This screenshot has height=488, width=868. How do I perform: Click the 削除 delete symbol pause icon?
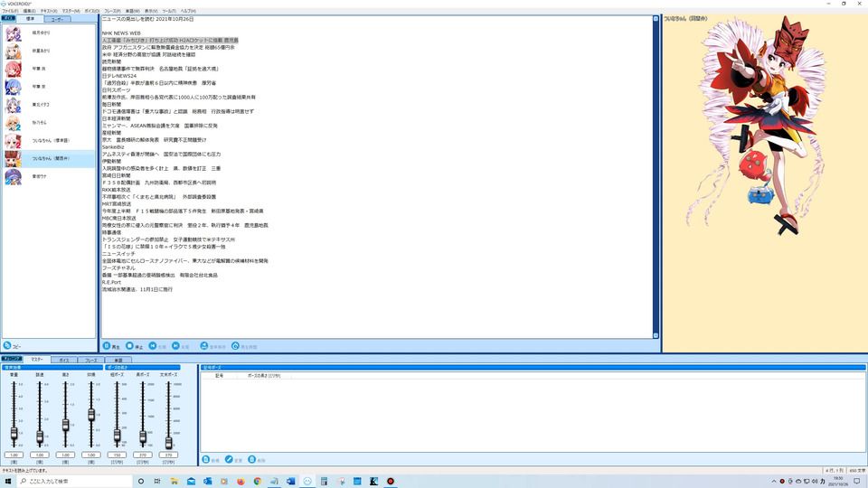252,460
